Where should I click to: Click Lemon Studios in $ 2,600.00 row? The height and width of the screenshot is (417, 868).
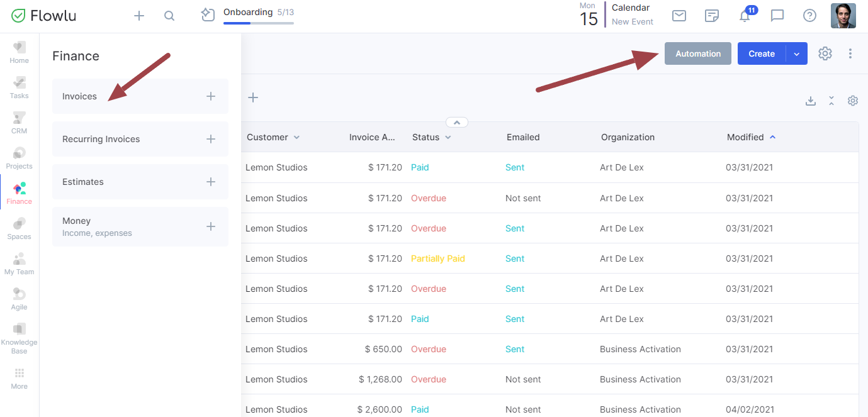tap(276, 409)
